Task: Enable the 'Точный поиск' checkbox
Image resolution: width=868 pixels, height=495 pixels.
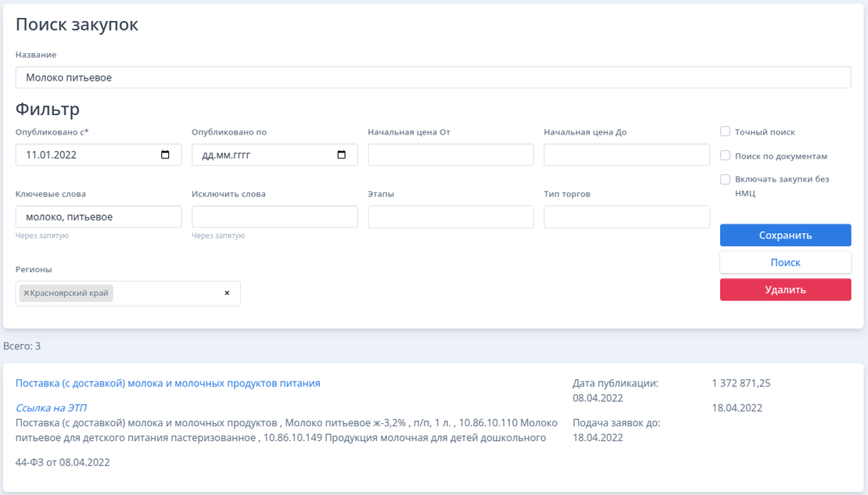Action: pos(725,132)
